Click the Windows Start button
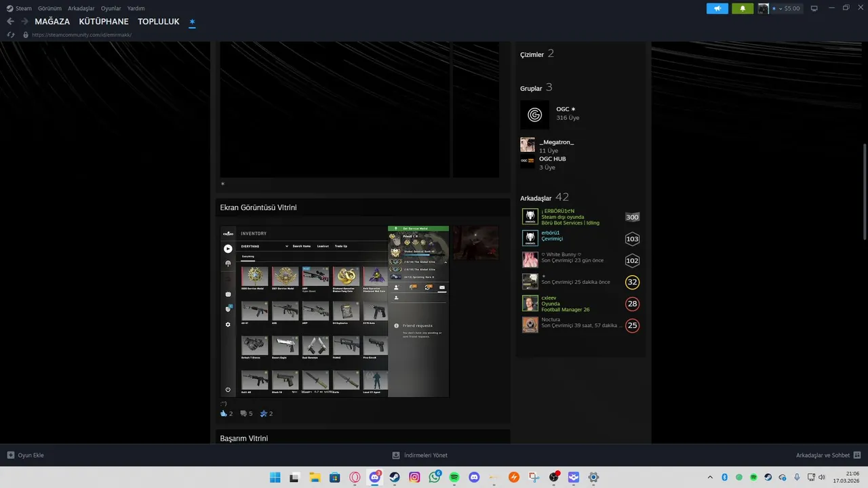This screenshot has width=868, height=488. tap(275, 477)
